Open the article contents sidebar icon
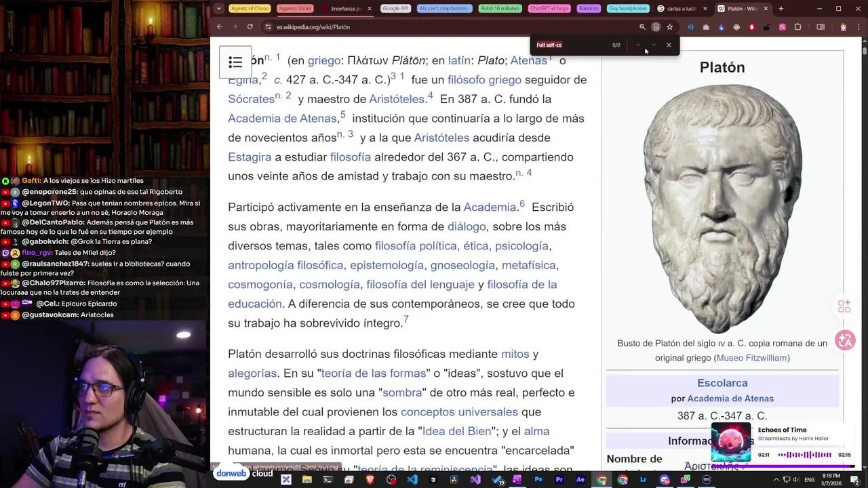This screenshot has width=868, height=488. pos(235,62)
